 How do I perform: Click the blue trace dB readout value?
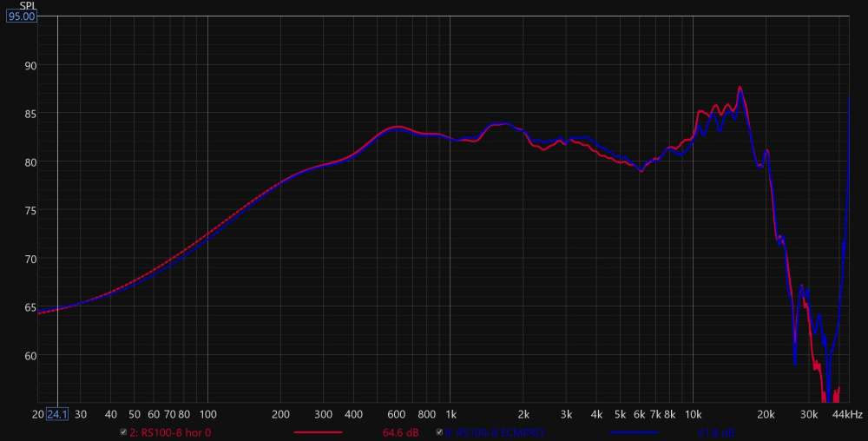click(716, 431)
